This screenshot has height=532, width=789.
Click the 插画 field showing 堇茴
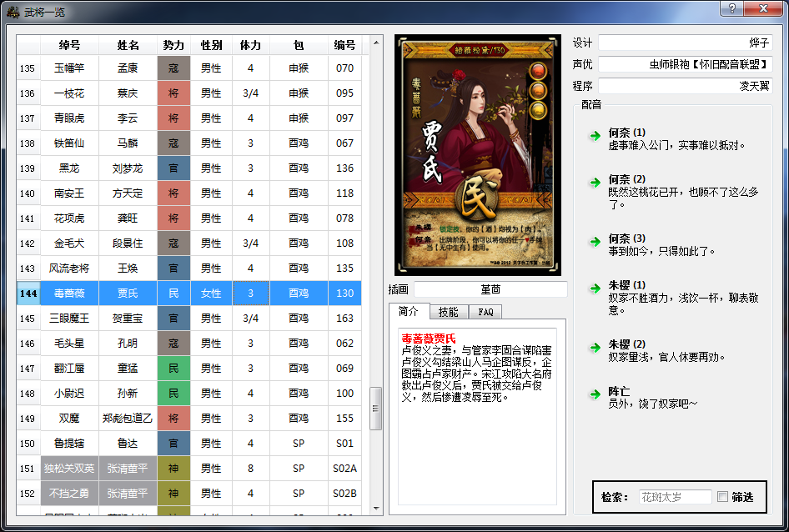(x=490, y=289)
